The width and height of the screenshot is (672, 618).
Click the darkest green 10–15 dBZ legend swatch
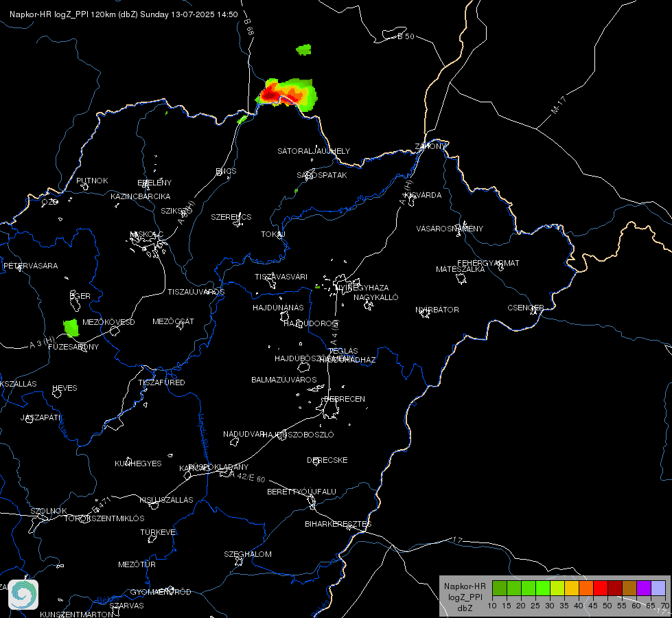coord(500,588)
